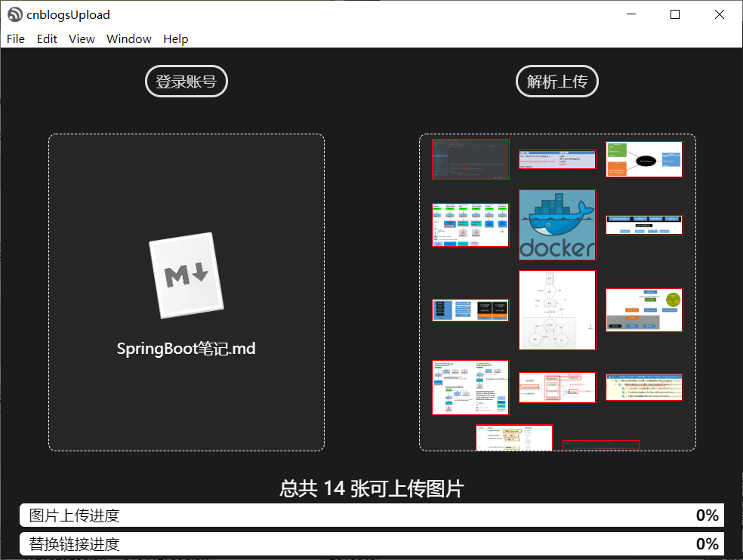The width and height of the screenshot is (743, 560).
Task: Open the code completion list thumbnail
Action: coord(644,387)
